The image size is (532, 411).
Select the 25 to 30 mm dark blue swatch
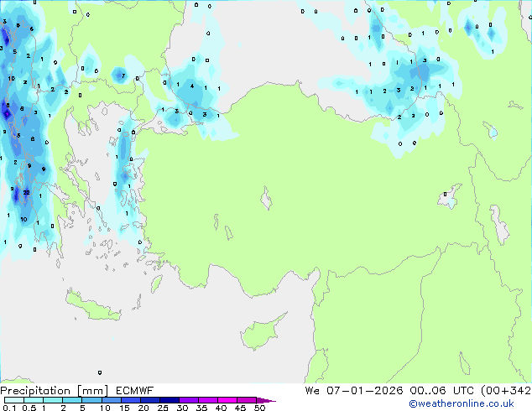[169, 400]
